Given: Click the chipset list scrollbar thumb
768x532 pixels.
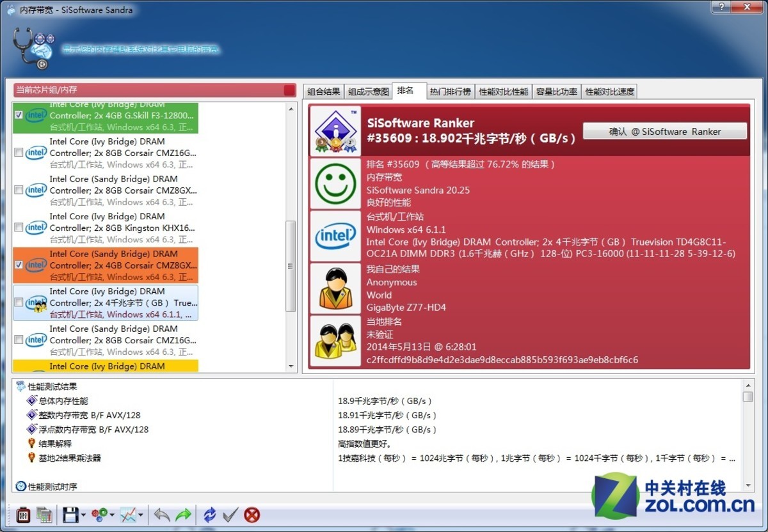Looking at the screenshot, I should click(291, 266).
